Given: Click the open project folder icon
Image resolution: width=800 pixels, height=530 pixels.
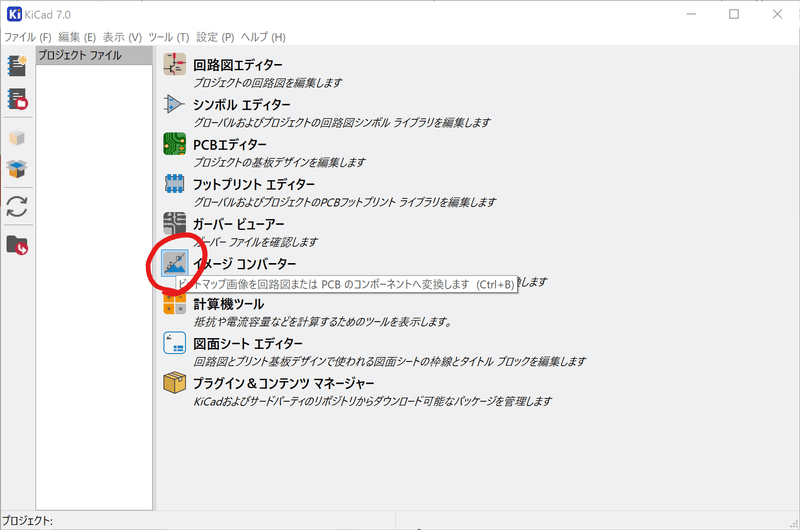Looking at the screenshot, I should [x=17, y=245].
